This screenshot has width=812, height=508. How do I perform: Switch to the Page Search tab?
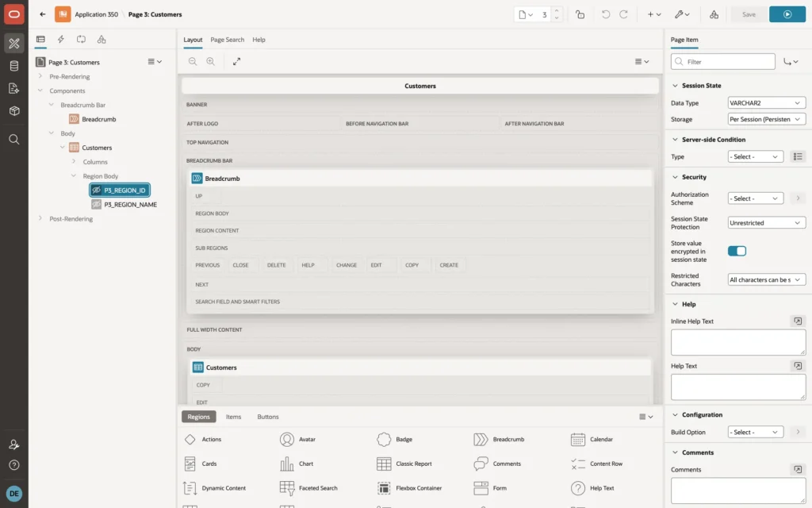227,40
